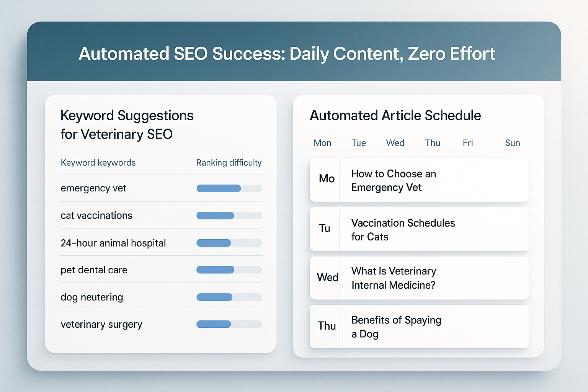Select the Thu day tab
Image resolution: width=588 pixels, height=392 pixels.
tap(433, 143)
